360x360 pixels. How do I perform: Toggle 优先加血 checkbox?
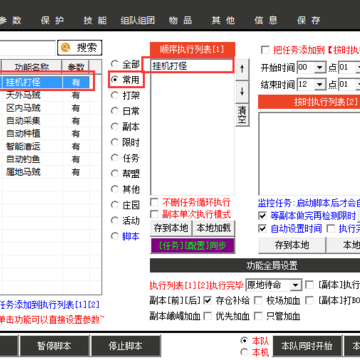click(x=208, y=316)
